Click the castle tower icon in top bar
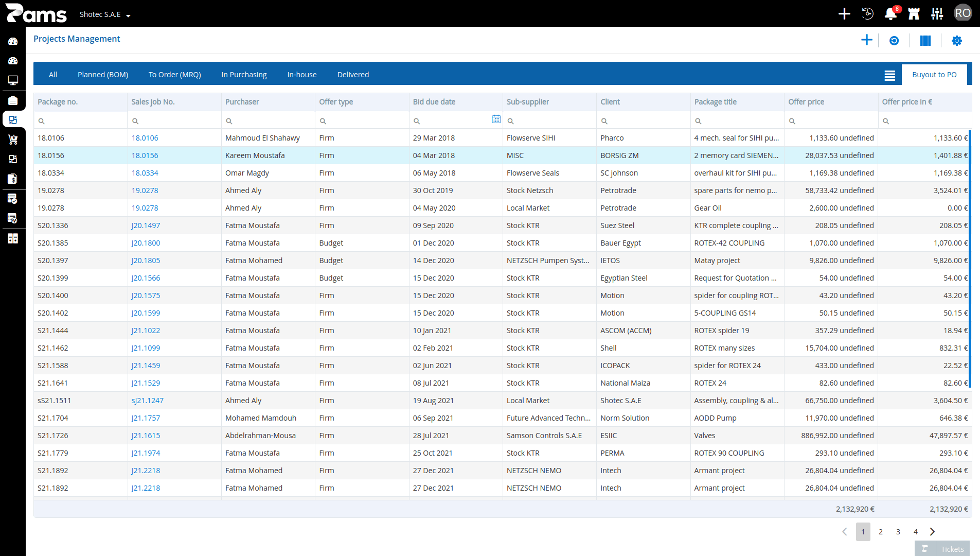 [x=914, y=13]
